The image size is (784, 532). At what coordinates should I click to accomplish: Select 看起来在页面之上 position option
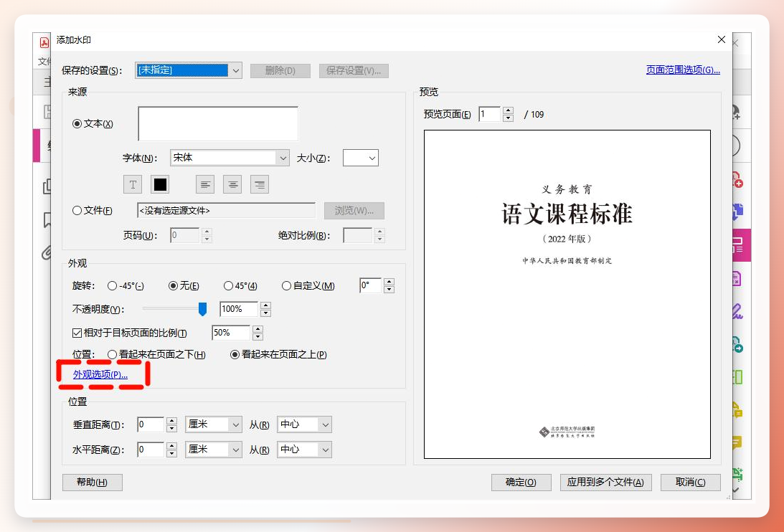235,354
